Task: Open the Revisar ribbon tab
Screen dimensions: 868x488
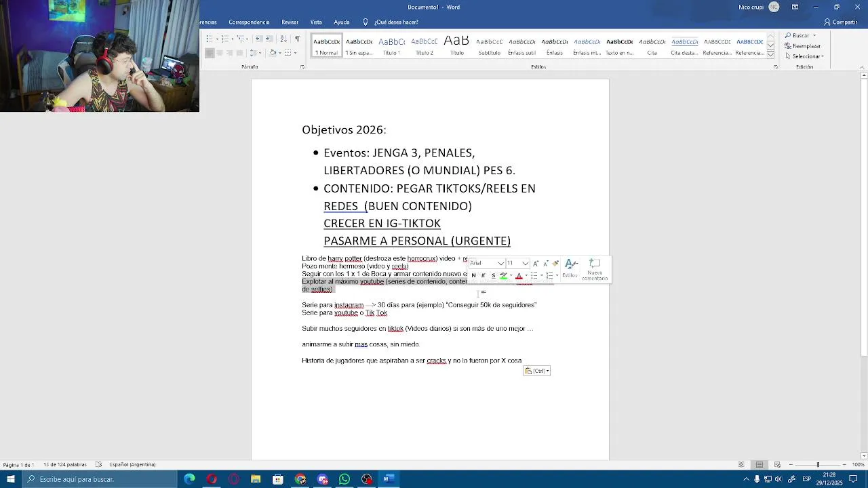Action: [290, 22]
